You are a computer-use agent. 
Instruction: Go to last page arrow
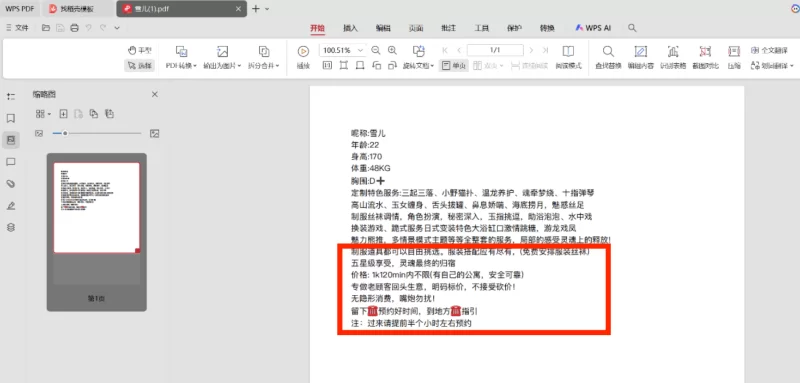pos(545,50)
